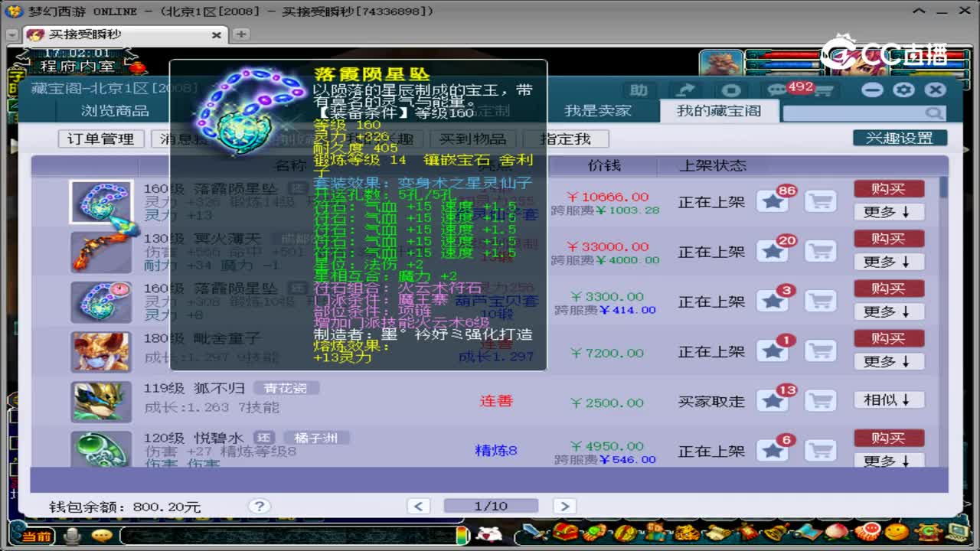Screen dimensions: 980x551
Task: Favorite star for ¥33000.00 item
Action: click(x=773, y=251)
